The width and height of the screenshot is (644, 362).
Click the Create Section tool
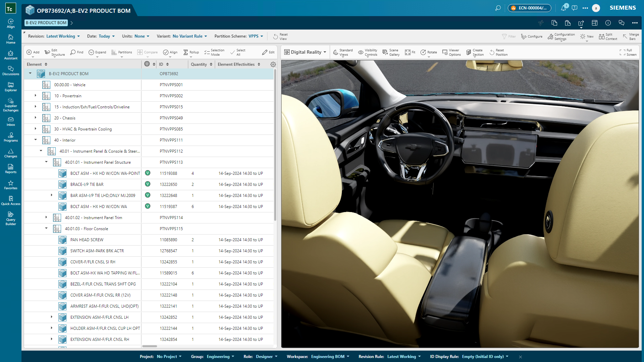[475, 52]
